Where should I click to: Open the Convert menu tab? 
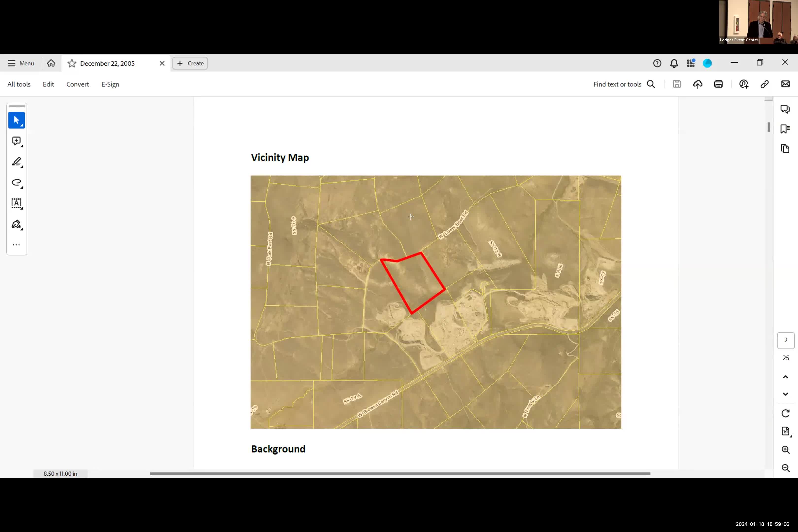click(x=77, y=84)
